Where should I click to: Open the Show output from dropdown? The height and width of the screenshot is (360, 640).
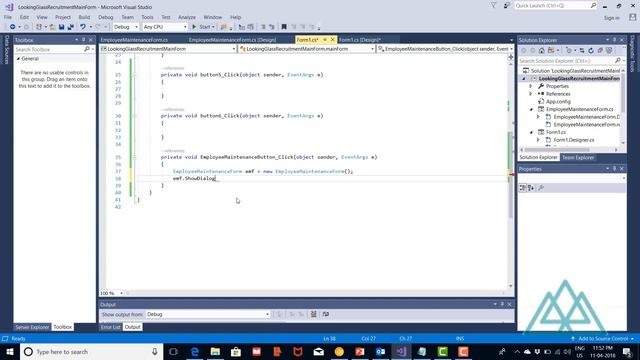point(208,314)
